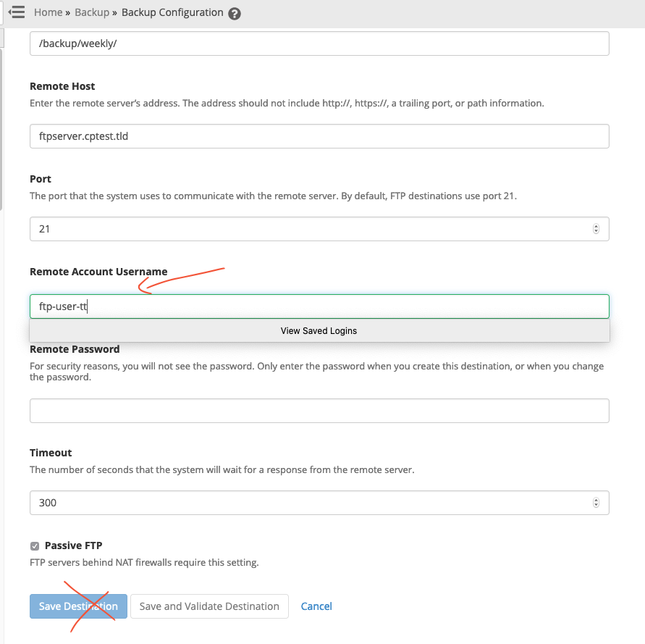Screen dimensions: 645x644
Task: Open the Backup Configuration help icon
Action: click(x=235, y=14)
